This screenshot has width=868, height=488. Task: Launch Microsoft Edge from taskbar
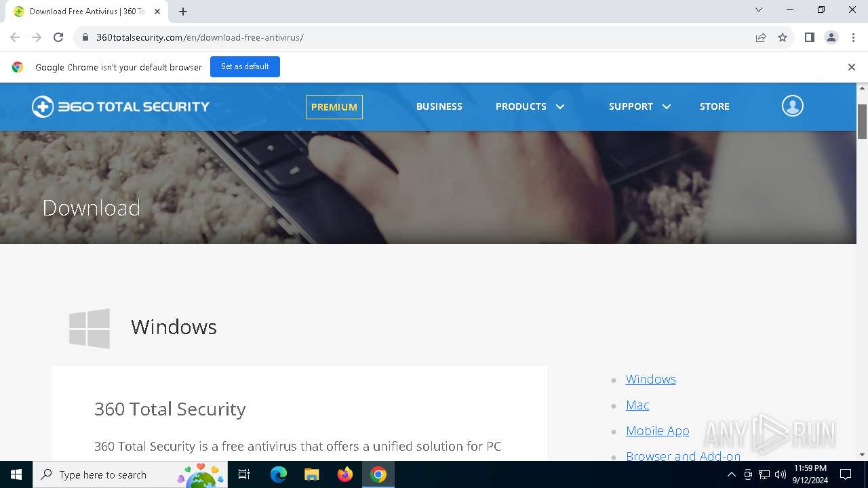click(279, 474)
